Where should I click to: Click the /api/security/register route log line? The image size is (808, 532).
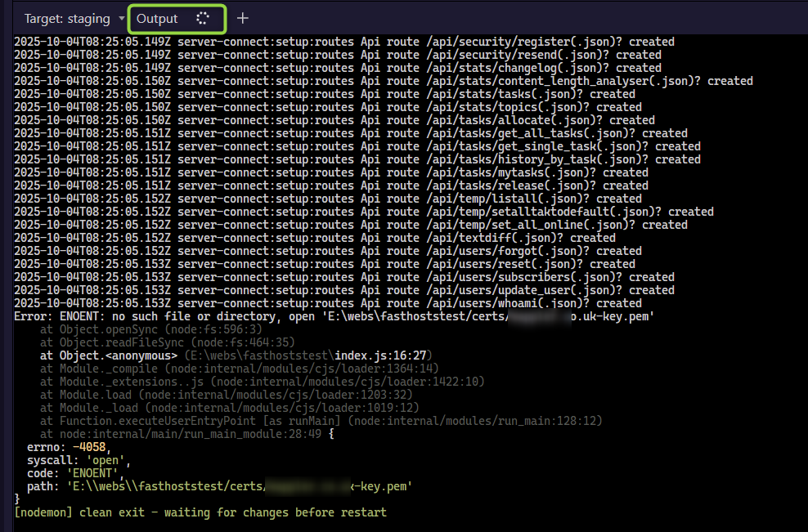click(x=343, y=42)
